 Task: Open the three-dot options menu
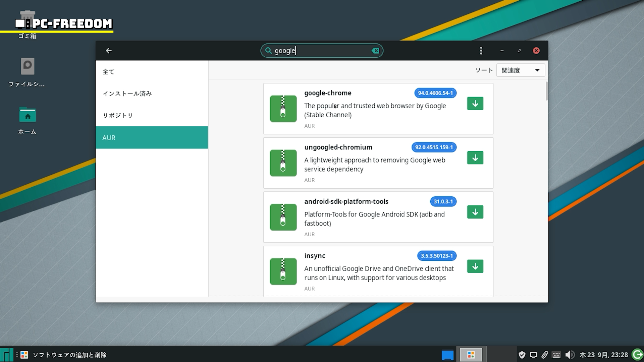481,51
